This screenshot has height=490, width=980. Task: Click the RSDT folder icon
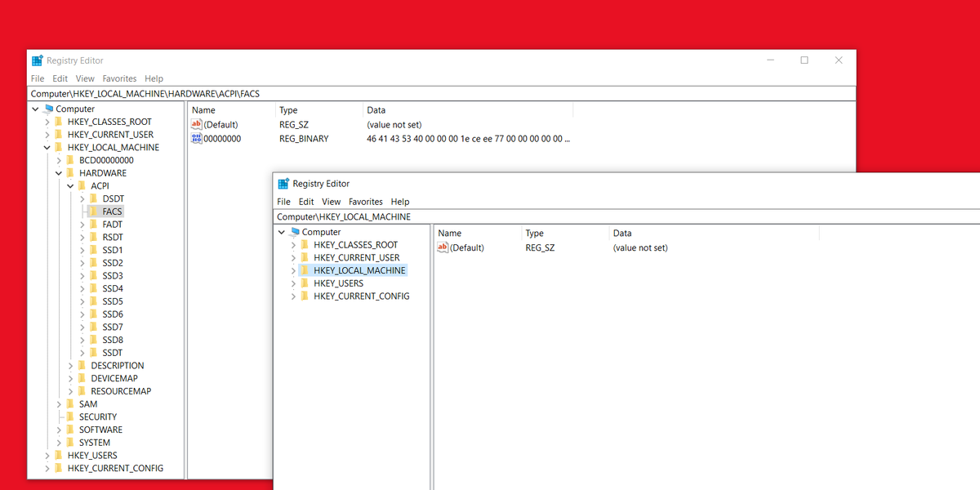94,237
